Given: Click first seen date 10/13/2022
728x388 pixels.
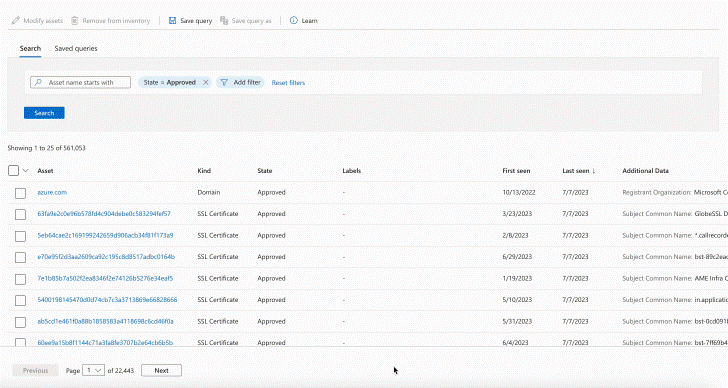Looking at the screenshot, I should [x=519, y=192].
